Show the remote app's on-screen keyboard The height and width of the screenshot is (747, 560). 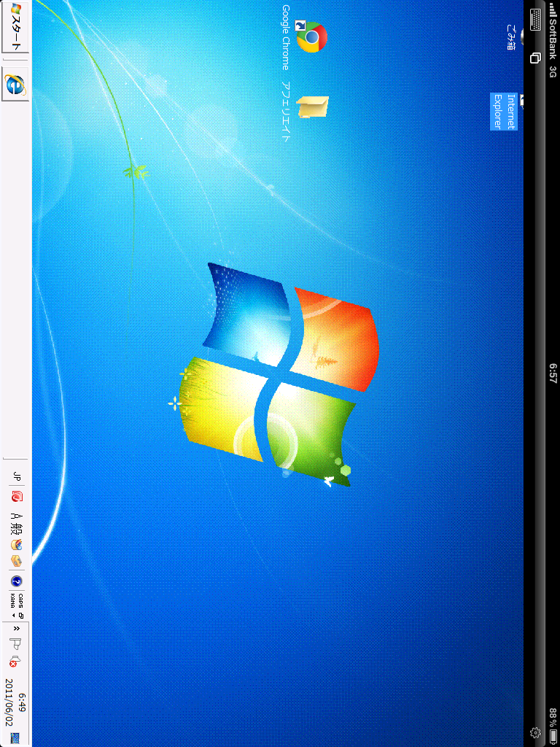536,19
